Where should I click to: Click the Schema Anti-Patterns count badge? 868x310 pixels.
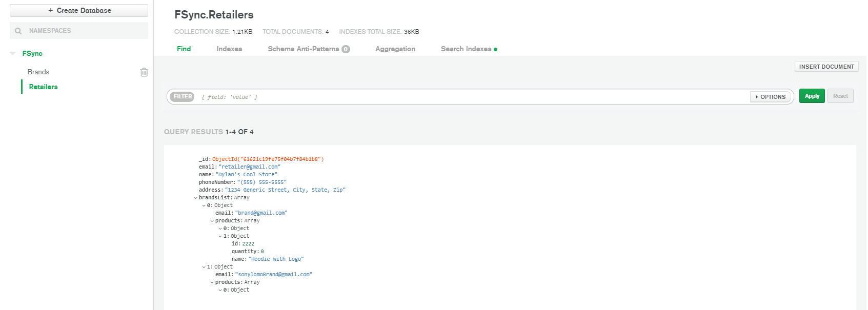346,49
